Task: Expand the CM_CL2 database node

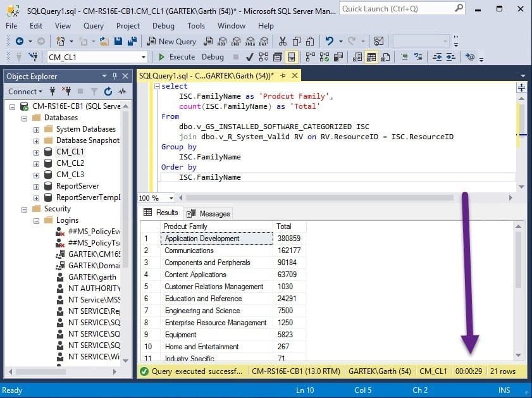Action: tap(36, 163)
